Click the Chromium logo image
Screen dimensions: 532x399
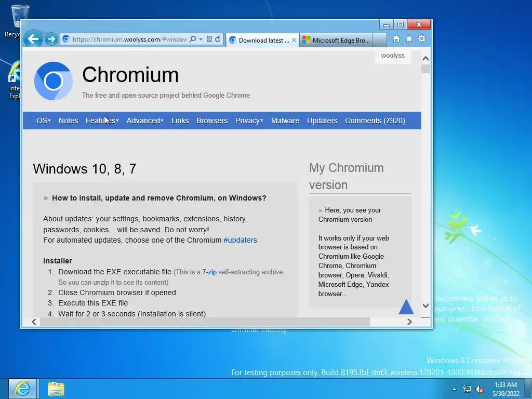tap(54, 81)
